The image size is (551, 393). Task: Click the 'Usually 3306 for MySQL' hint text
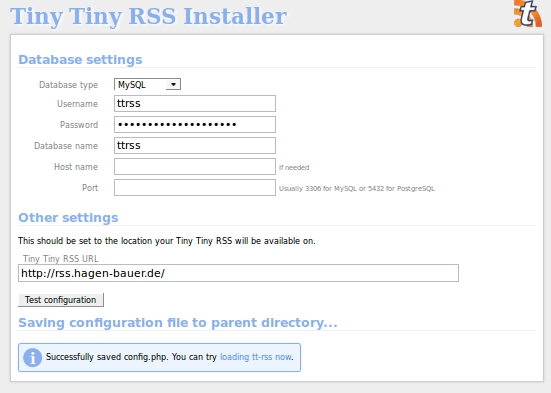pyautogui.click(x=357, y=189)
